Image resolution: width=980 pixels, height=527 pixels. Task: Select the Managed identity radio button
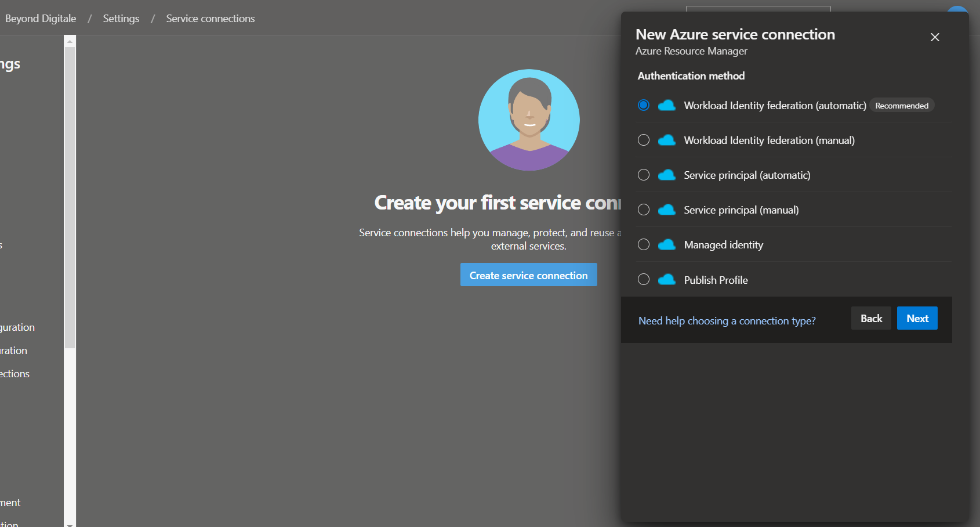point(643,244)
